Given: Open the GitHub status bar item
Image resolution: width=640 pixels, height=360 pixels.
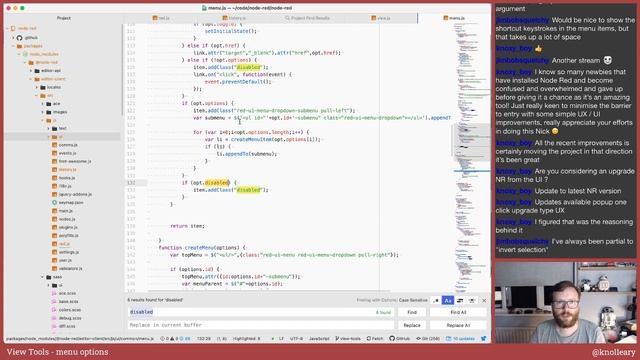Looking at the screenshot, I should click(400, 339).
